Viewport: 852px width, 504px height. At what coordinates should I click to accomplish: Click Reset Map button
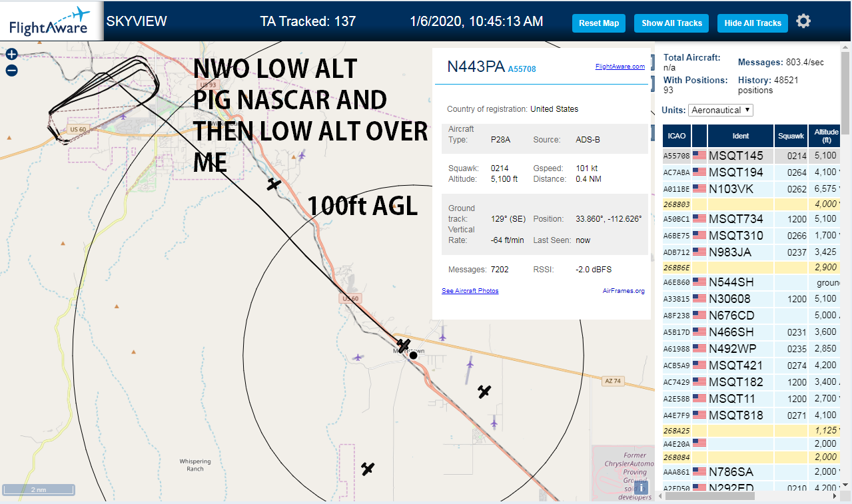599,23
